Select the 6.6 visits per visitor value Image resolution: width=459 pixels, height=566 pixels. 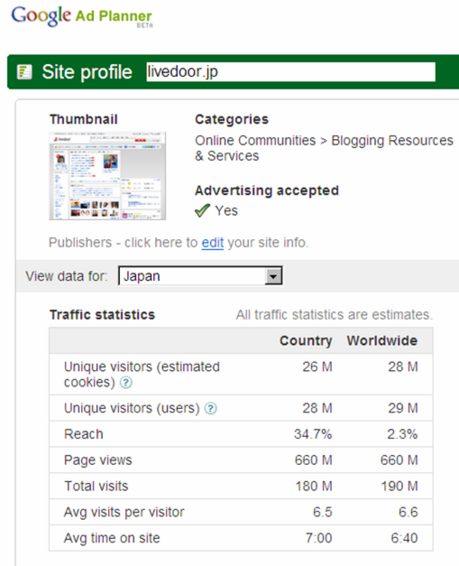coord(408,512)
